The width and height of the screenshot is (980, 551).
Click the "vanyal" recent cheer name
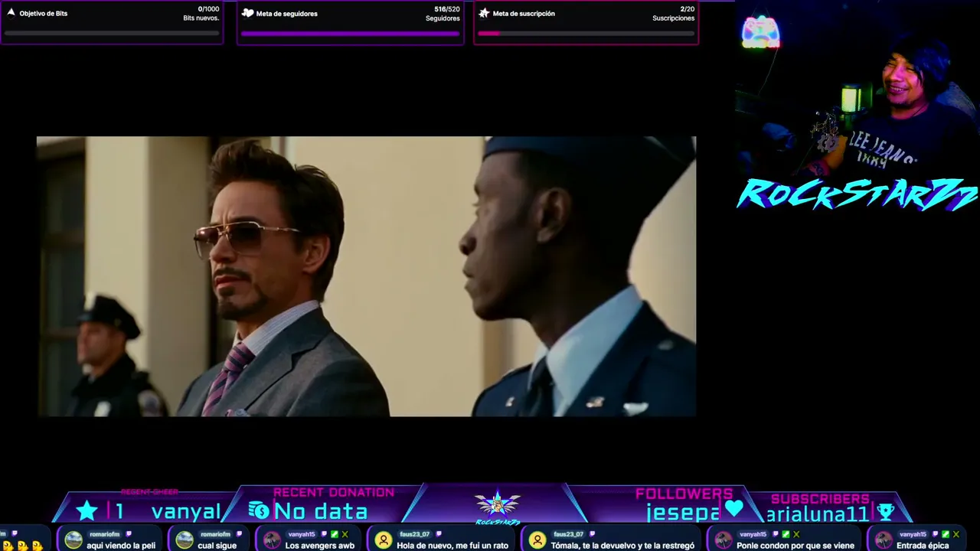pyautogui.click(x=186, y=511)
